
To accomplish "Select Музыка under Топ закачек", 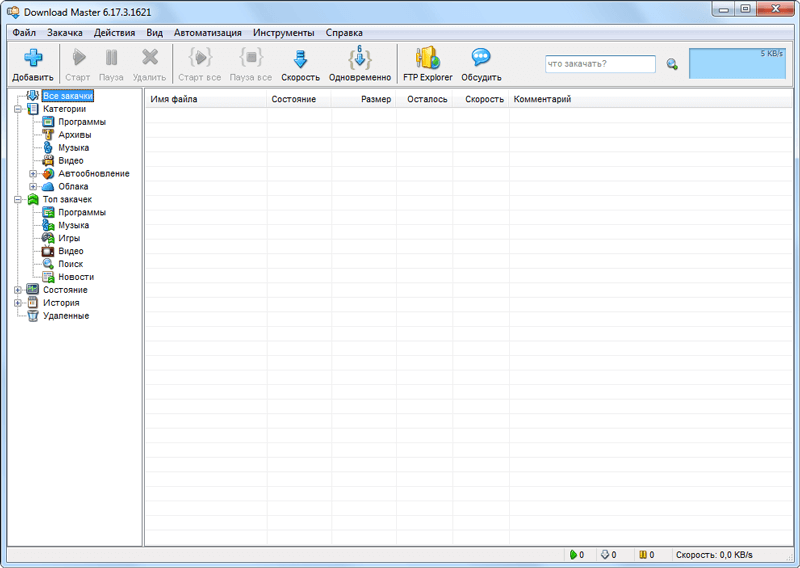I will click(73, 225).
